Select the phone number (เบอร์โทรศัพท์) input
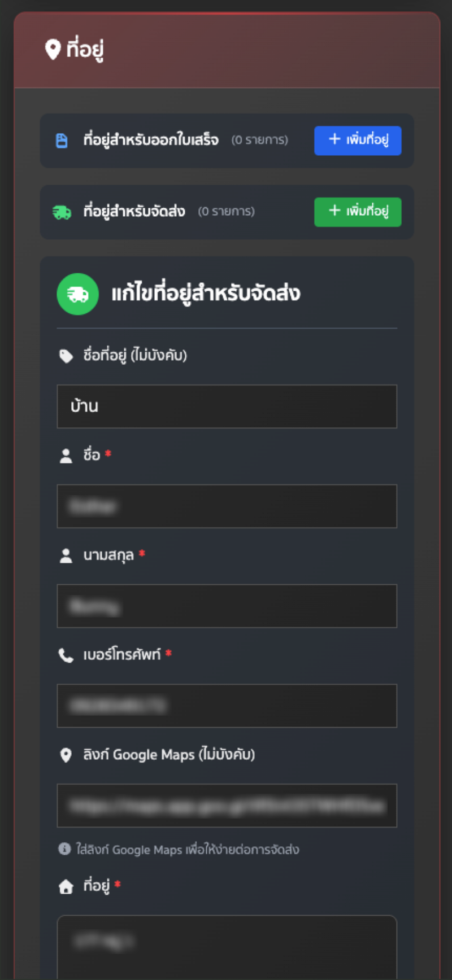452x980 pixels. point(227,706)
